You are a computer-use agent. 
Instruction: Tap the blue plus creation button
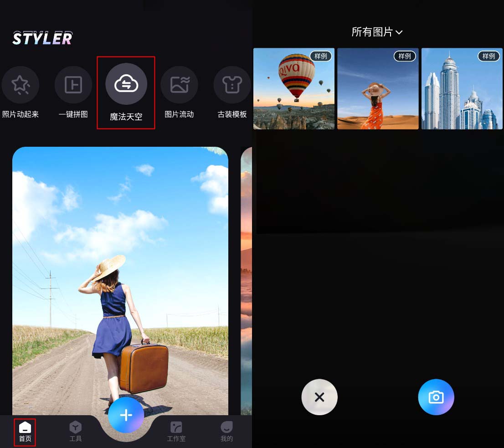126,415
